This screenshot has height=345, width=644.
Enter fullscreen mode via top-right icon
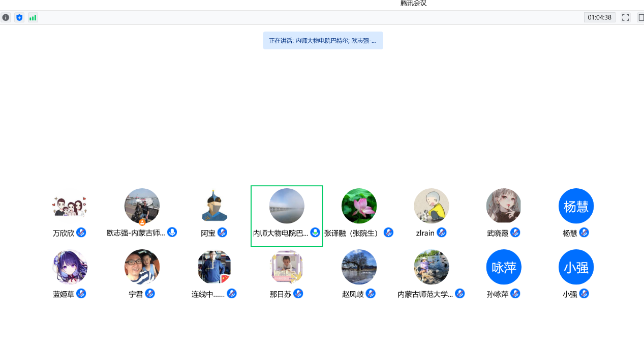point(626,17)
